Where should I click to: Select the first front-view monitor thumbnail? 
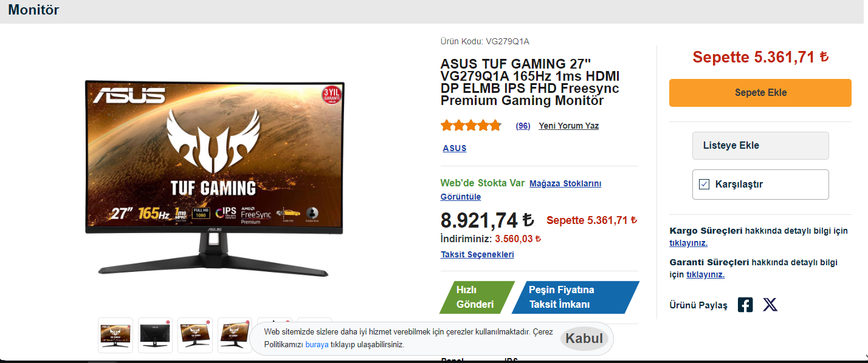[x=115, y=335]
